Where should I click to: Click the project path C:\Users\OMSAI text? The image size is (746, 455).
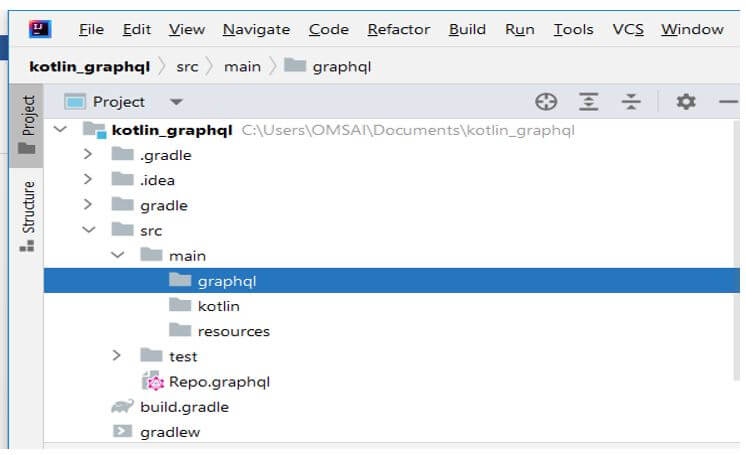[x=408, y=130]
